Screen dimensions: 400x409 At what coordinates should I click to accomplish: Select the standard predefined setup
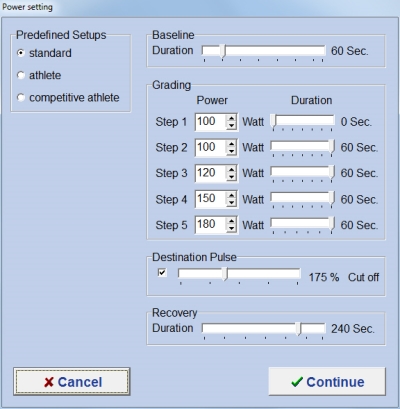[21, 53]
